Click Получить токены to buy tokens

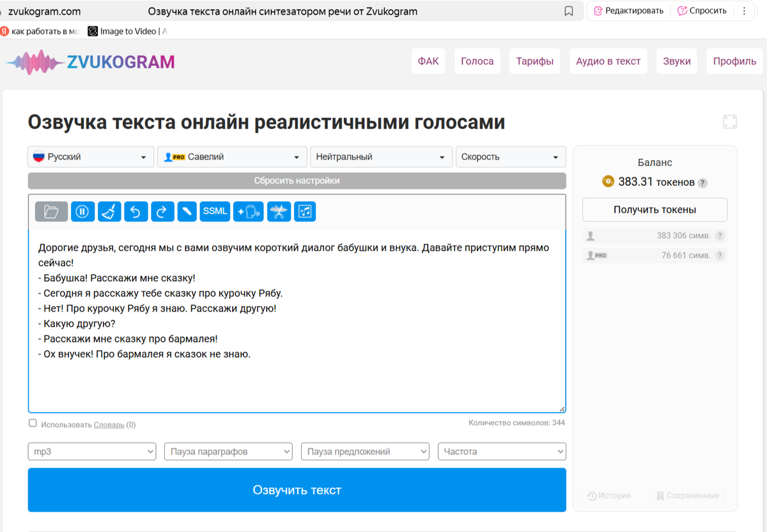click(x=655, y=209)
